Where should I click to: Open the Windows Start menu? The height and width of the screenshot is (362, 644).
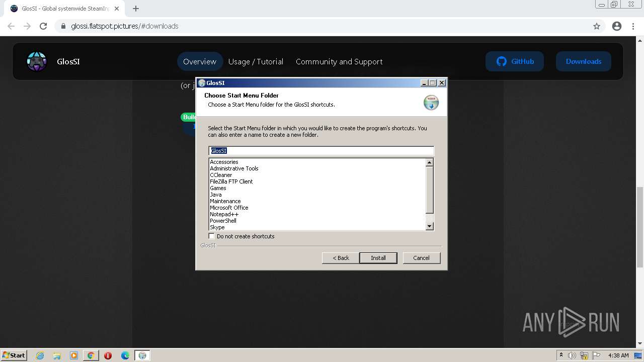click(x=14, y=355)
